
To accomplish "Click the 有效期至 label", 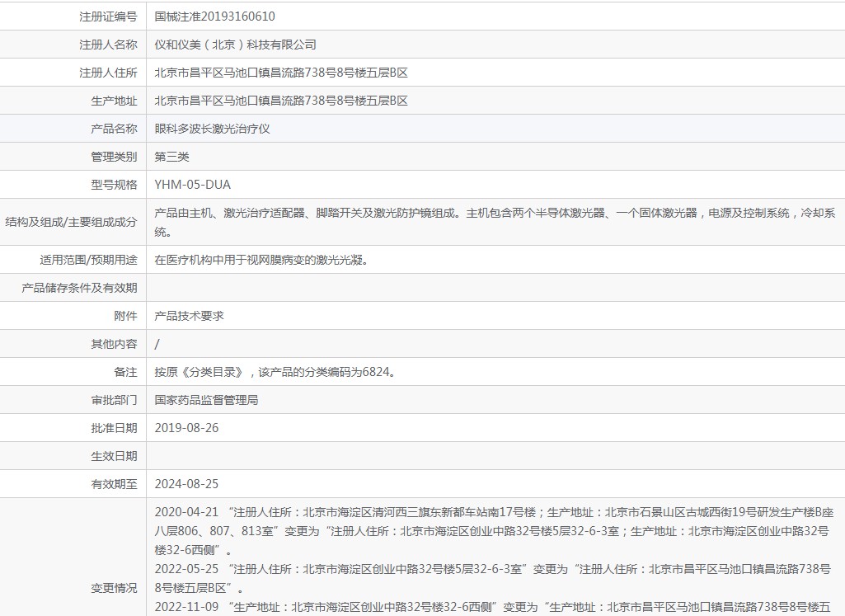I will 115,485.
